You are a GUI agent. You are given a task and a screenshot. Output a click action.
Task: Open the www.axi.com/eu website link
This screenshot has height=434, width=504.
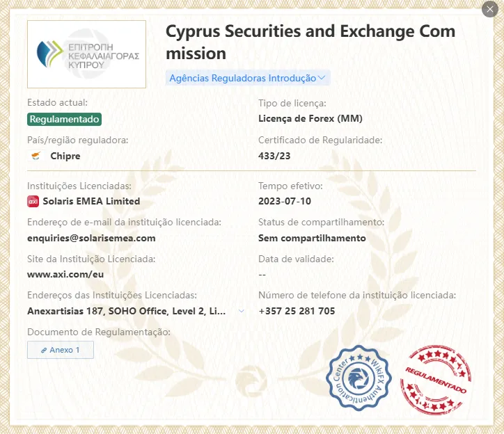(65, 274)
